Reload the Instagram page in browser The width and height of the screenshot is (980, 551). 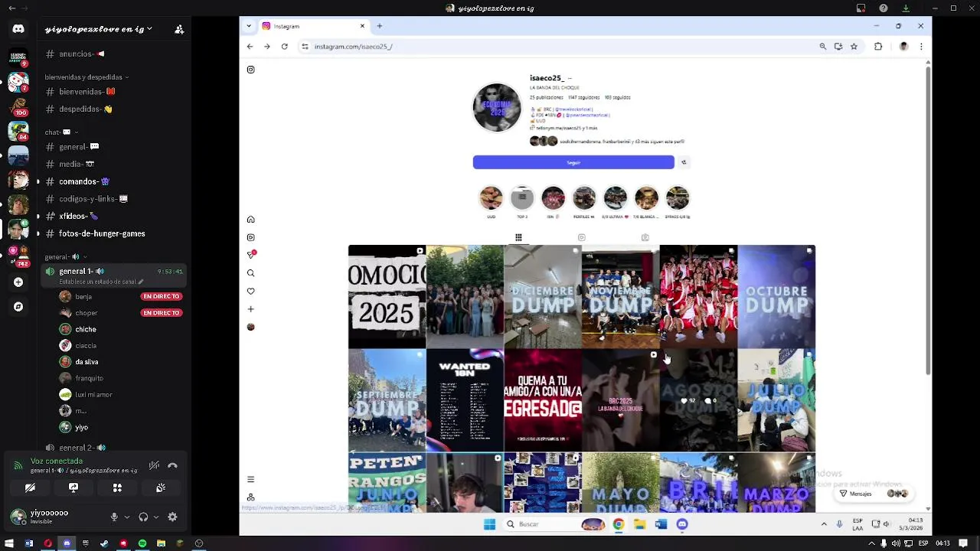tap(284, 47)
